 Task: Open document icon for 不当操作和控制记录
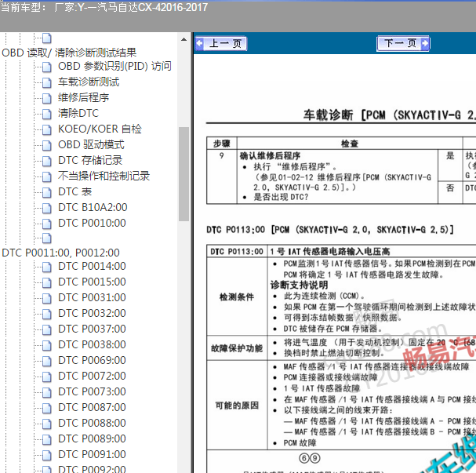[x=47, y=176]
